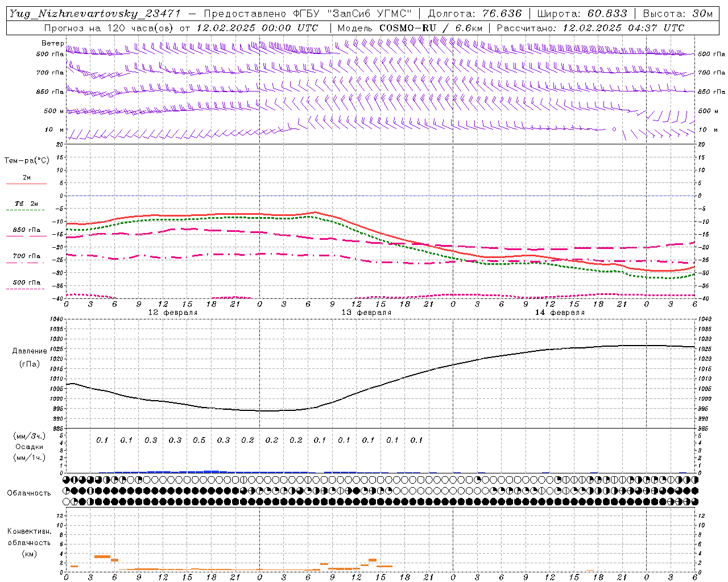Click the Высота: 30м value
728x582 pixels.
tap(677, 14)
